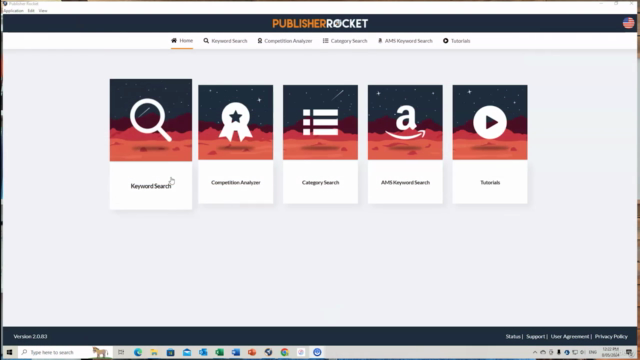Open the Mail app from taskbar

click(187, 352)
